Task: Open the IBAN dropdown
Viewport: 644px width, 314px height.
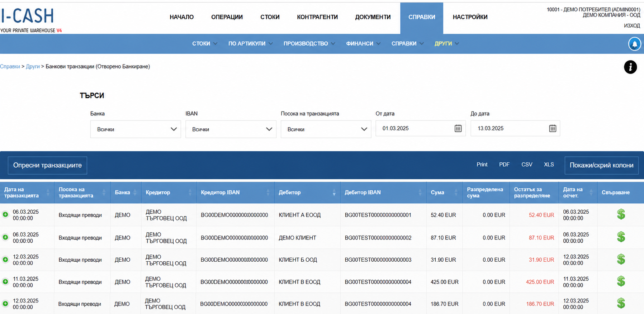Action: [x=231, y=129]
